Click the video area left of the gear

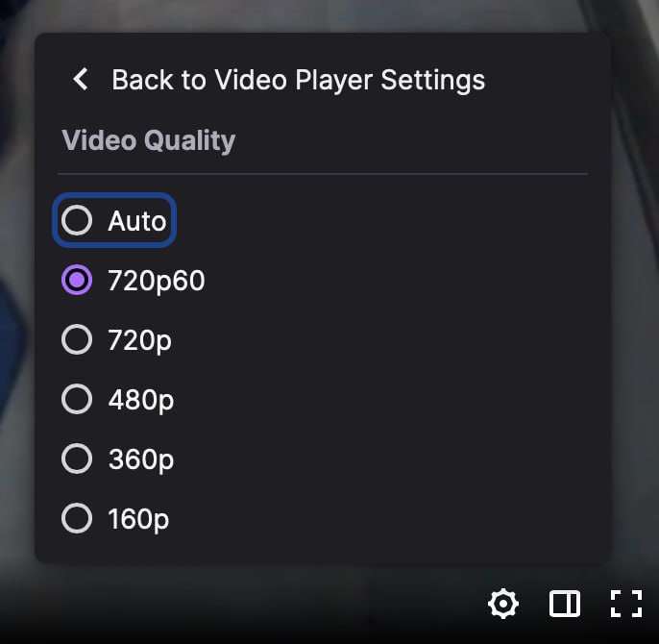point(252,604)
